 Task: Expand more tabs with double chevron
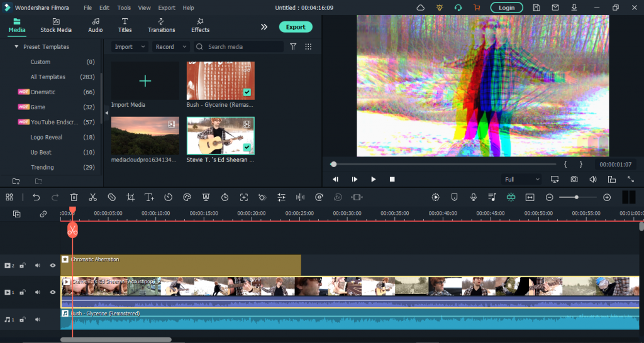click(264, 26)
